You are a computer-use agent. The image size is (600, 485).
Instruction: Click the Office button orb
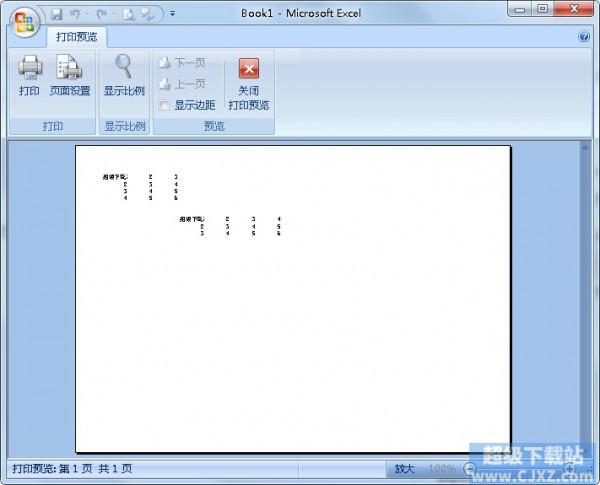(23, 21)
